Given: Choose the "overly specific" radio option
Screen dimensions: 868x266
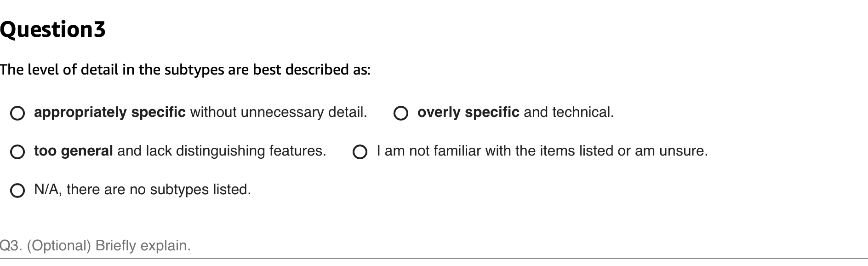Looking at the screenshot, I should [x=400, y=113].
